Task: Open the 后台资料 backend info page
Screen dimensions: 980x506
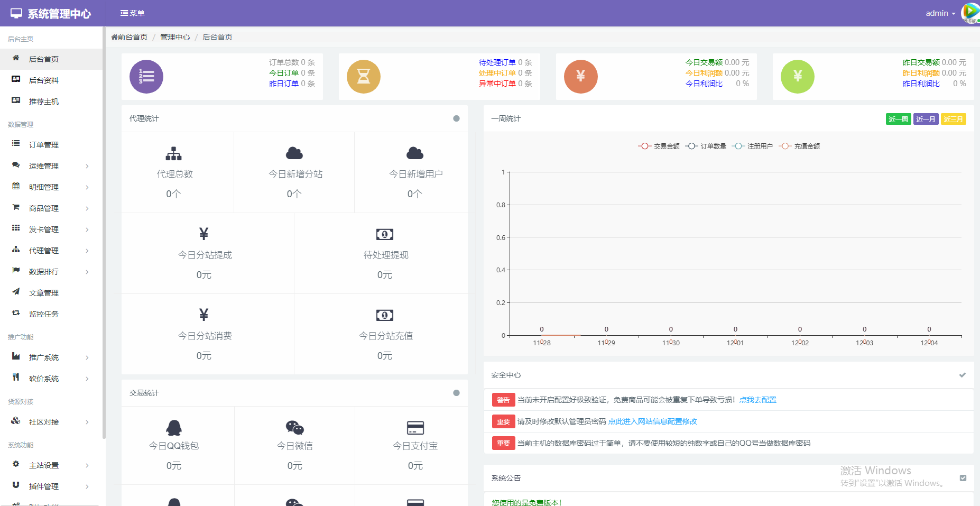Action: [44, 80]
